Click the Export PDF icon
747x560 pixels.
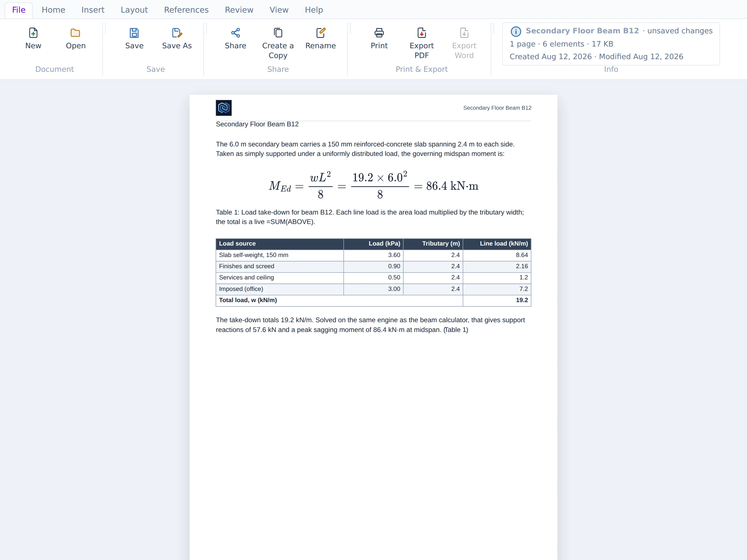pos(421,33)
